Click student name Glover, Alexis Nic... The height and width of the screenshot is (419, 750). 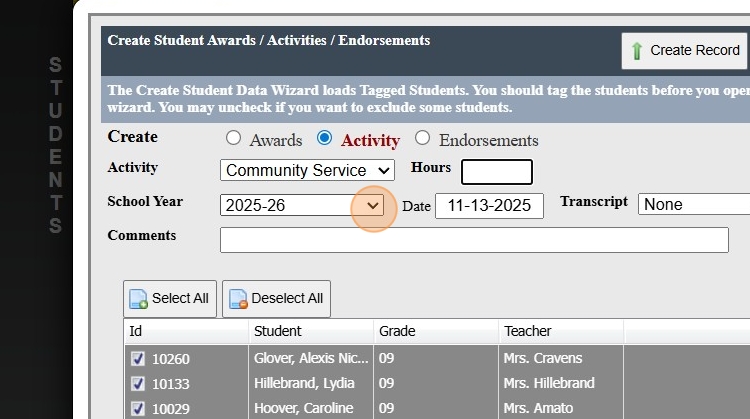(311, 358)
